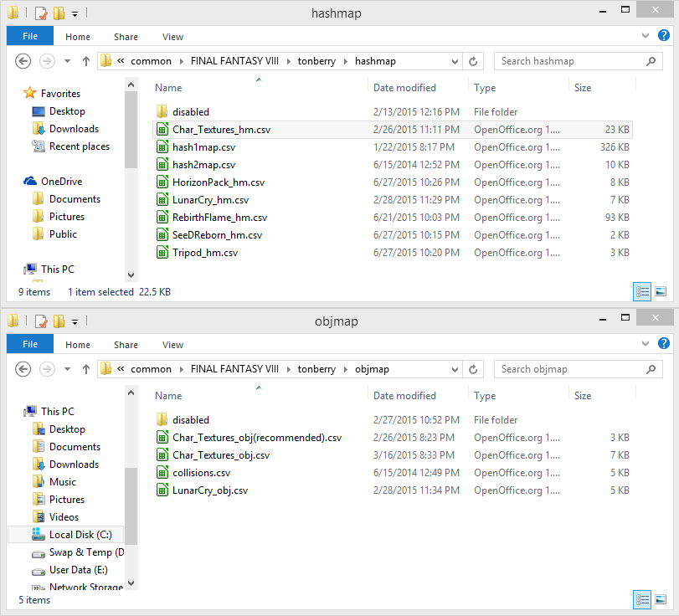
Task: Click tonberry breadcrumb in hashmap address bar
Action: [x=316, y=61]
